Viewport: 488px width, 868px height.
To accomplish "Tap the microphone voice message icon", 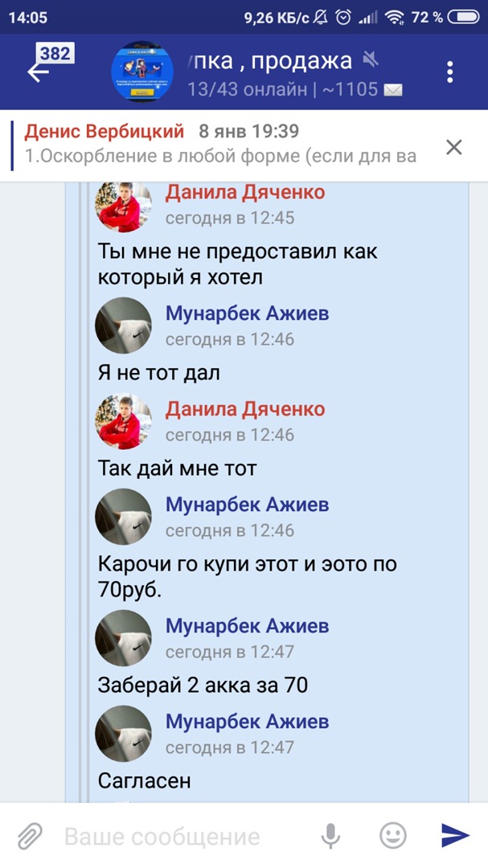I will [330, 836].
